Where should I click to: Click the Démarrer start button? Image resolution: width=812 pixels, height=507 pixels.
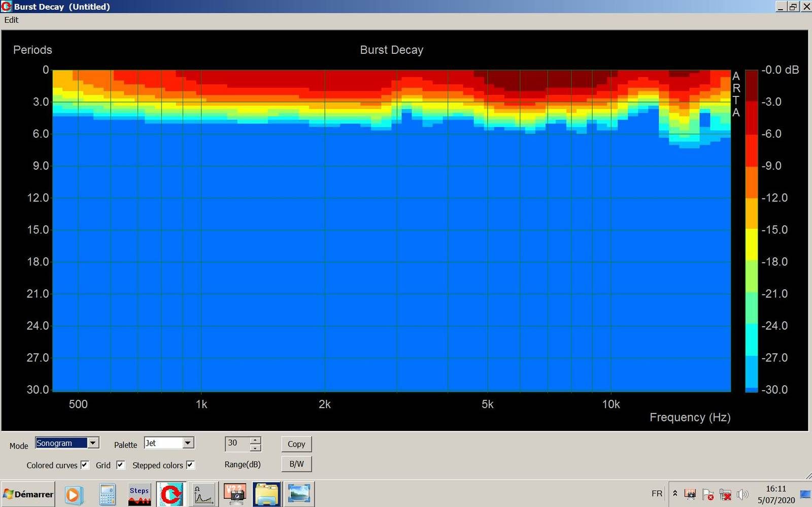(28, 494)
